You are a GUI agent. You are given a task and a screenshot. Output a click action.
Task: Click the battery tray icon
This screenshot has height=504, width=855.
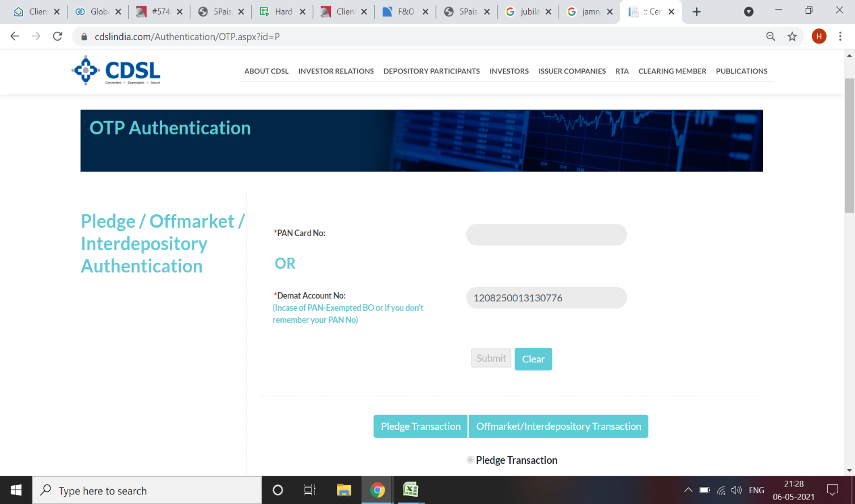tap(704, 490)
